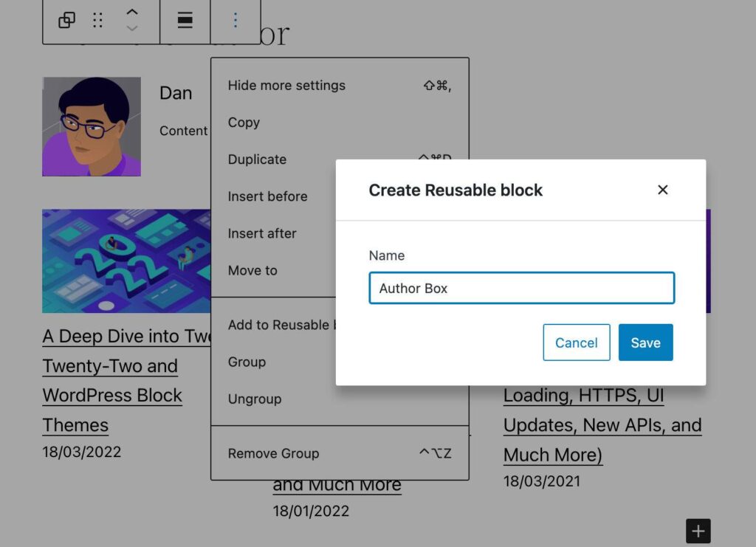Click the Group block type icon
Image resolution: width=756 pixels, height=547 pixels.
[x=66, y=21]
